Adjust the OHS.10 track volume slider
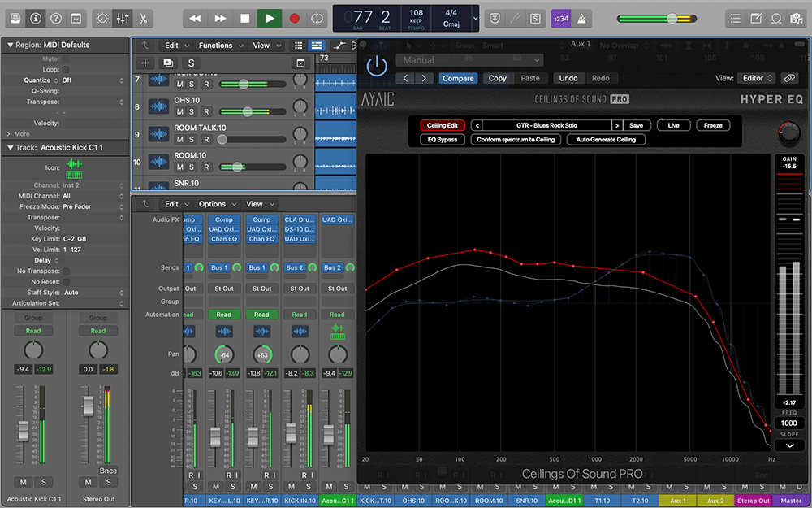 click(248, 111)
